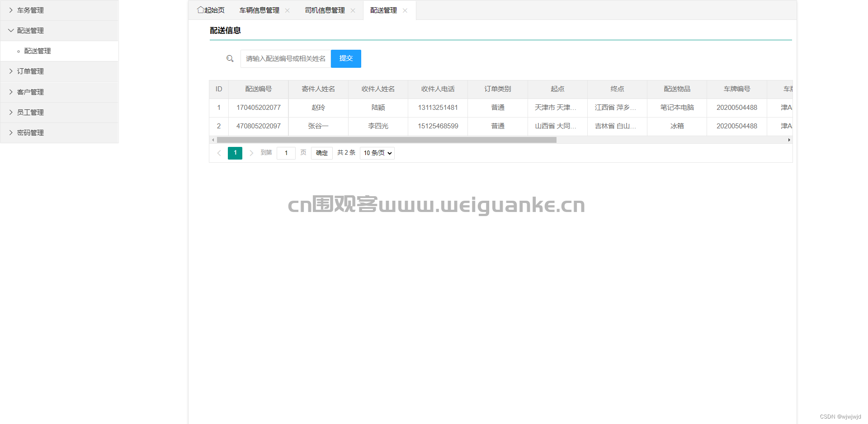The height and width of the screenshot is (424, 868).
Task: Click the 订单类别 column header
Action: pos(498,90)
